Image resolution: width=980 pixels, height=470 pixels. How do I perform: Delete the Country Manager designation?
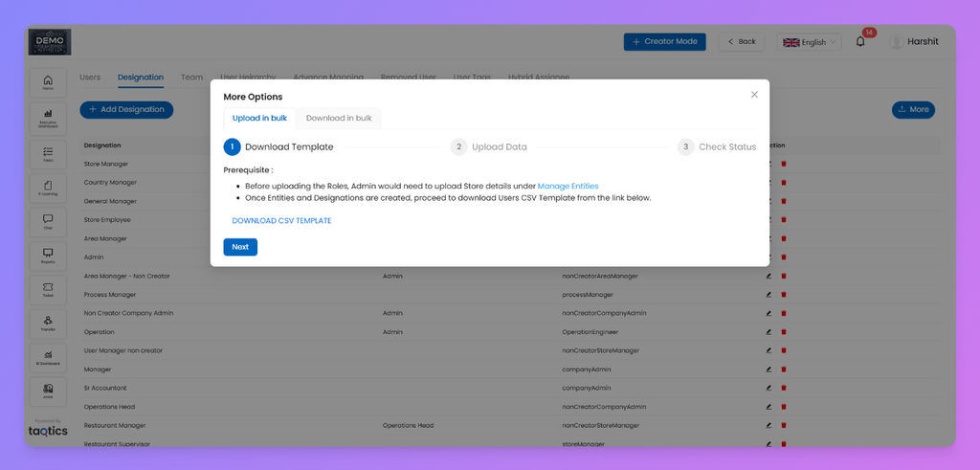pyautogui.click(x=784, y=183)
